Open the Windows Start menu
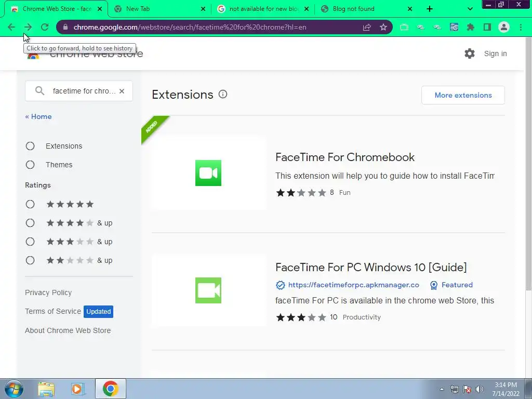This screenshot has width=532, height=399. tap(14, 389)
